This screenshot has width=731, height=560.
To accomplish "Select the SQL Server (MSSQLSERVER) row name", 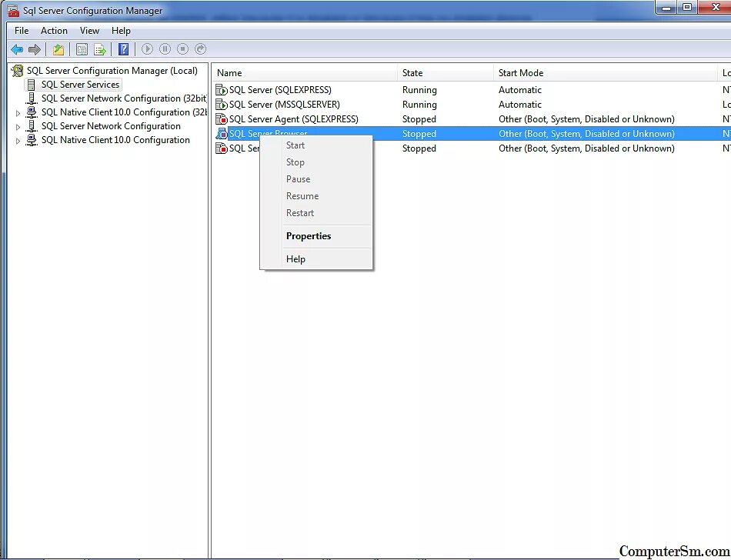I will click(285, 105).
